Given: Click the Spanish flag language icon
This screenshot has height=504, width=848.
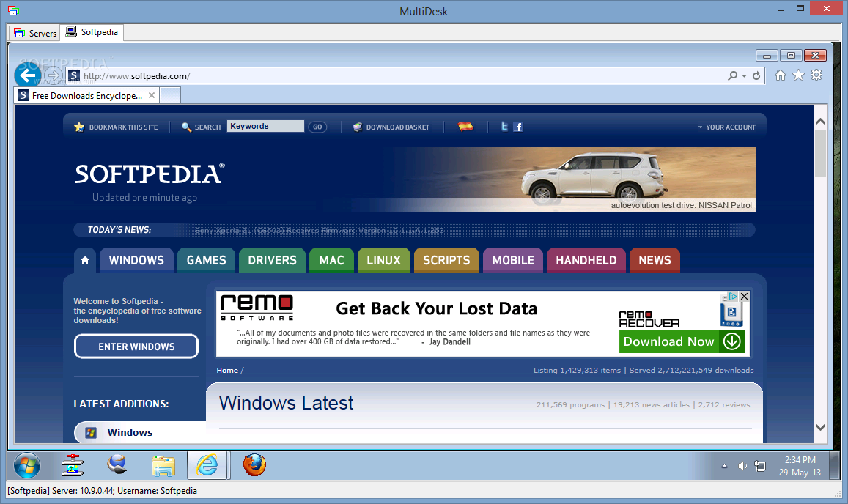Looking at the screenshot, I should coord(465,127).
